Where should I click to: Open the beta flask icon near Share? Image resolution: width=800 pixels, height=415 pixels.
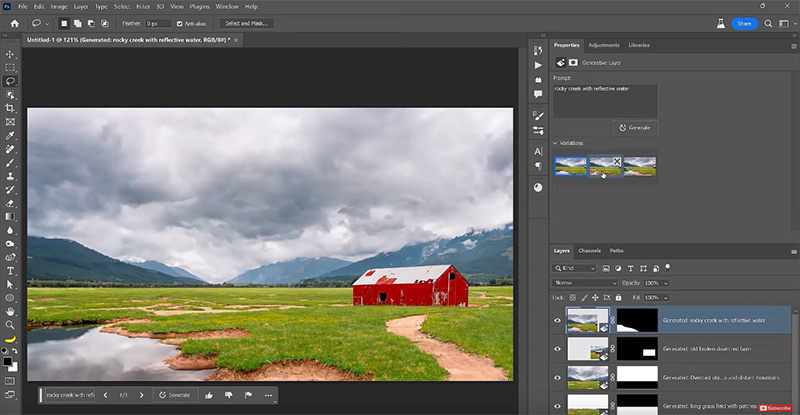(721, 23)
